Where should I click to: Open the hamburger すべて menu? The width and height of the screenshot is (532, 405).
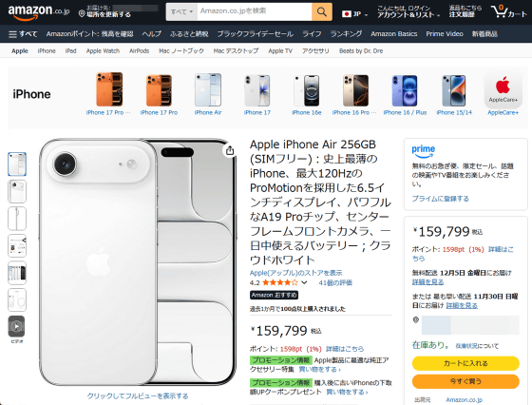pyautogui.click(x=23, y=34)
